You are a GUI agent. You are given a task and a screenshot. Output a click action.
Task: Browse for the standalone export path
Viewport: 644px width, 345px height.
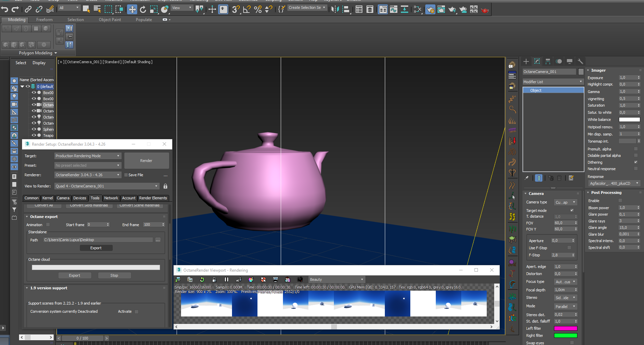pyautogui.click(x=158, y=240)
